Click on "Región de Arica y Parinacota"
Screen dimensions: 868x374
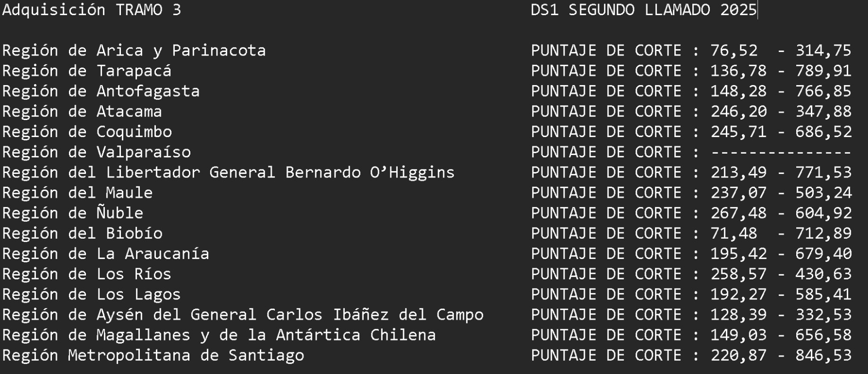[x=134, y=51]
